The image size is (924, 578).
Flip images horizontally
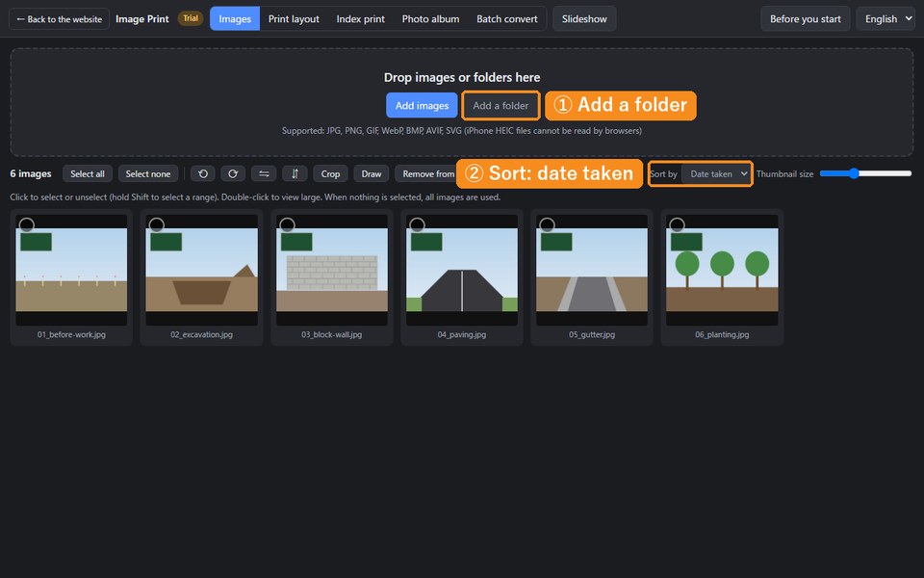(x=264, y=173)
